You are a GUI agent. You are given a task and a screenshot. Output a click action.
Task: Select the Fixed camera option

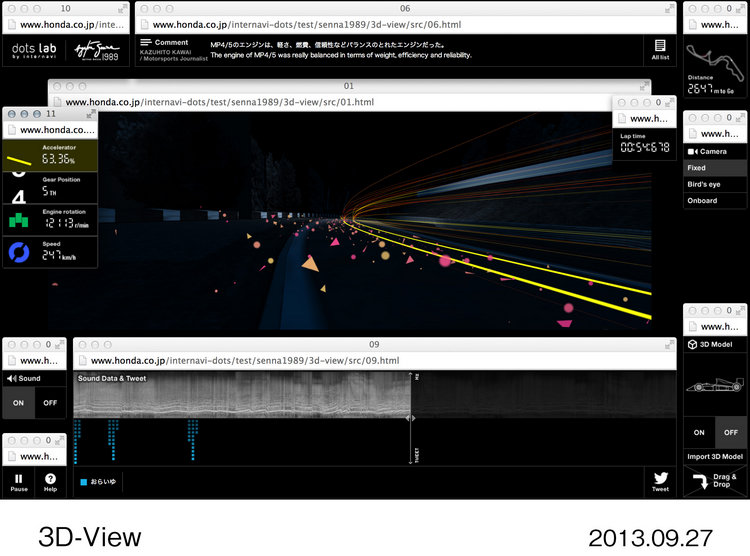[x=715, y=168]
